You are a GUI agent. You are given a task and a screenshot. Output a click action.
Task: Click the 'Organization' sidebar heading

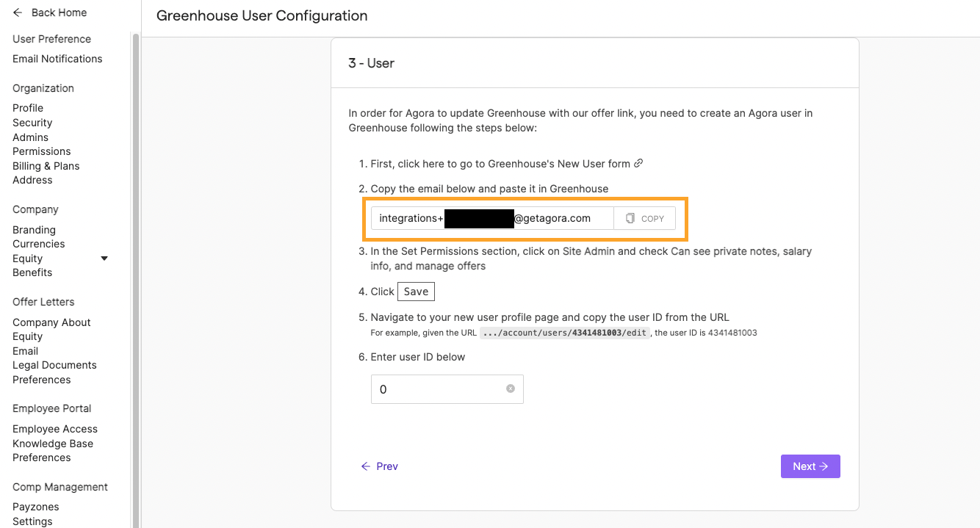click(x=43, y=88)
